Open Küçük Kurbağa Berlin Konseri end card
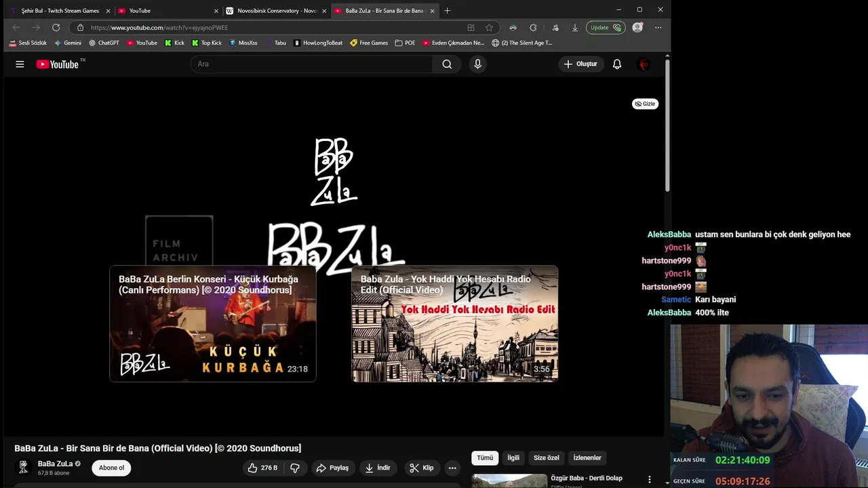 [x=213, y=324]
